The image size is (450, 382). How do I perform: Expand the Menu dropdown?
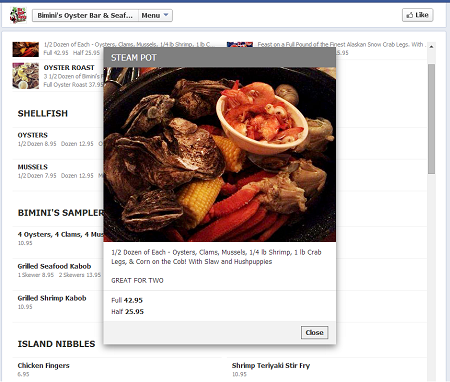pos(155,15)
